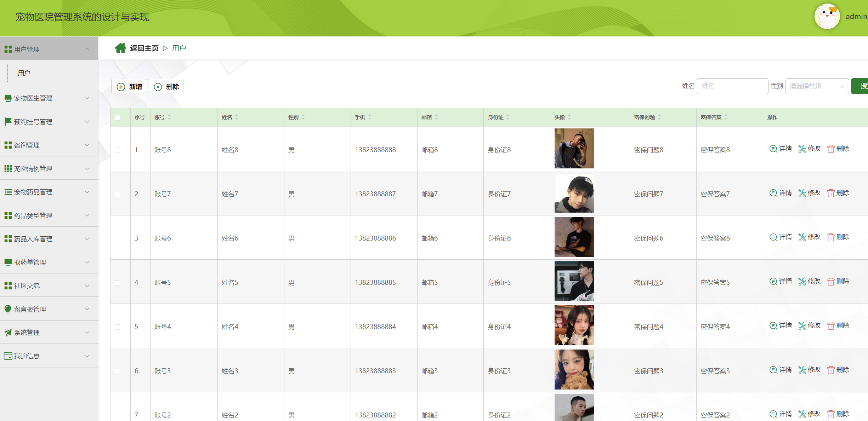Click the 留言板管理 bulb icon
This screenshot has height=421, width=868.
(8, 309)
